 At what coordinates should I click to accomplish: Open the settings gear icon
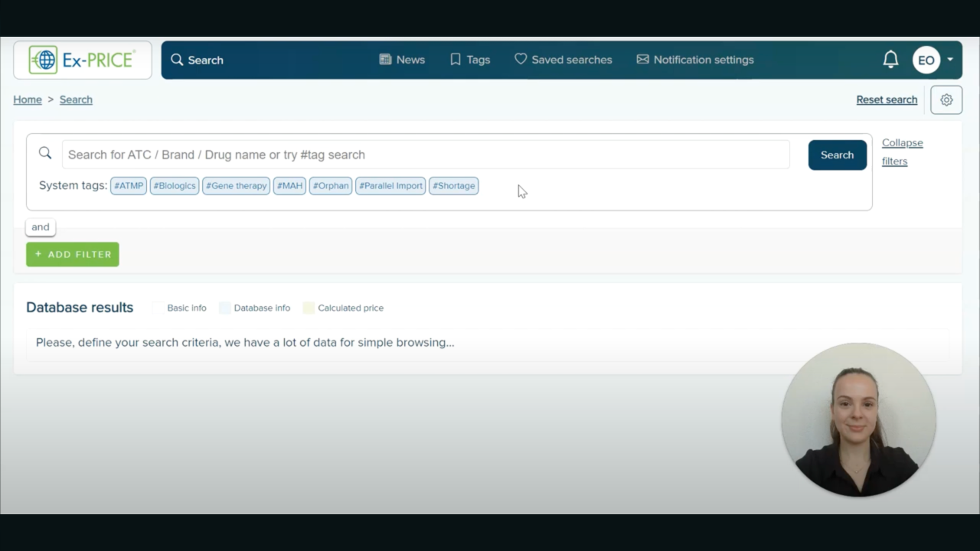pos(946,100)
